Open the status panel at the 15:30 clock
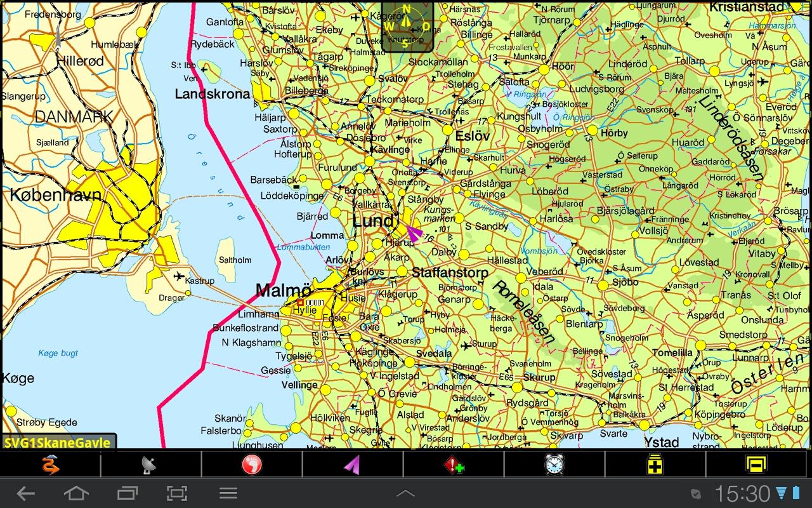Screen dimensions: 812x508 pos(742,493)
